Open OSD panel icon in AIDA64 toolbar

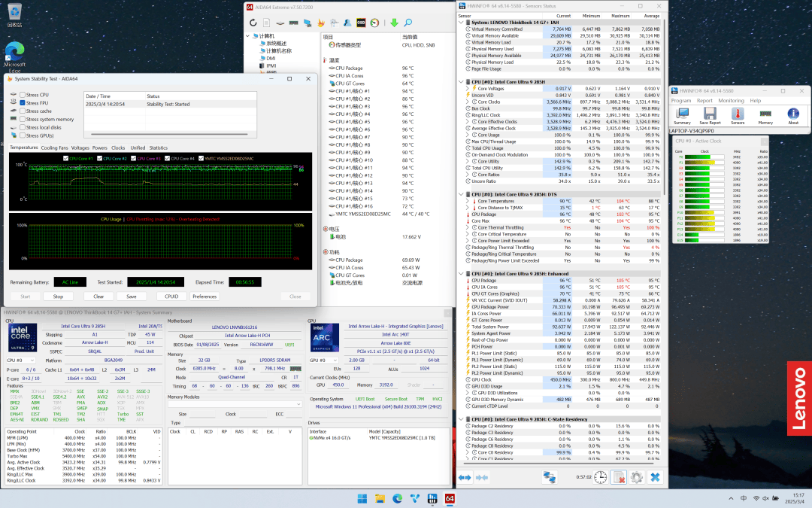click(x=361, y=23)
